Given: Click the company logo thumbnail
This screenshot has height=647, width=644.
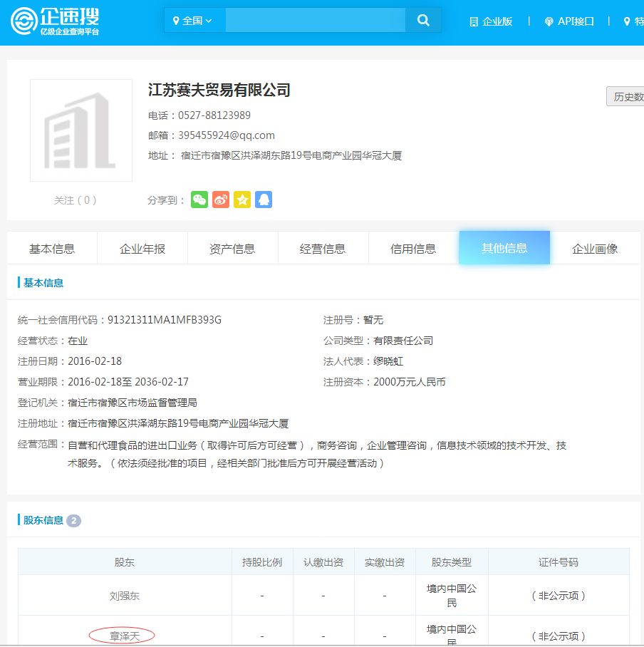Looking at the screenshot, I should tap(80, 130).
